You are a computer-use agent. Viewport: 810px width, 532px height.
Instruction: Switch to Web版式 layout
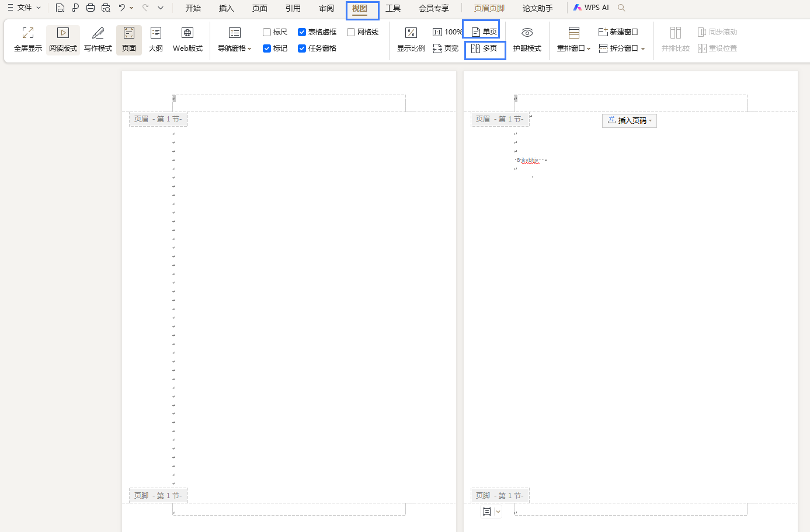[187, 40]
